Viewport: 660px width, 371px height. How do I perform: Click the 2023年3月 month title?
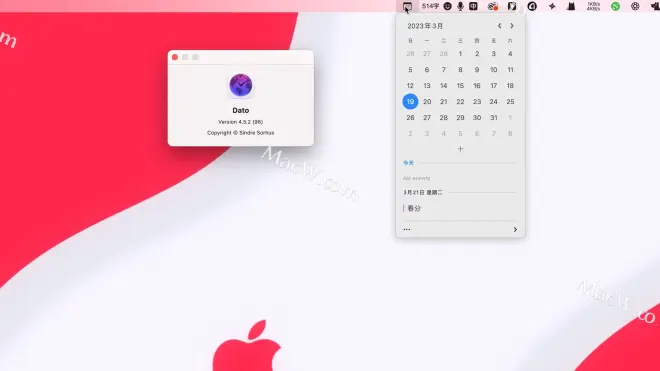[x=425, y=26]
